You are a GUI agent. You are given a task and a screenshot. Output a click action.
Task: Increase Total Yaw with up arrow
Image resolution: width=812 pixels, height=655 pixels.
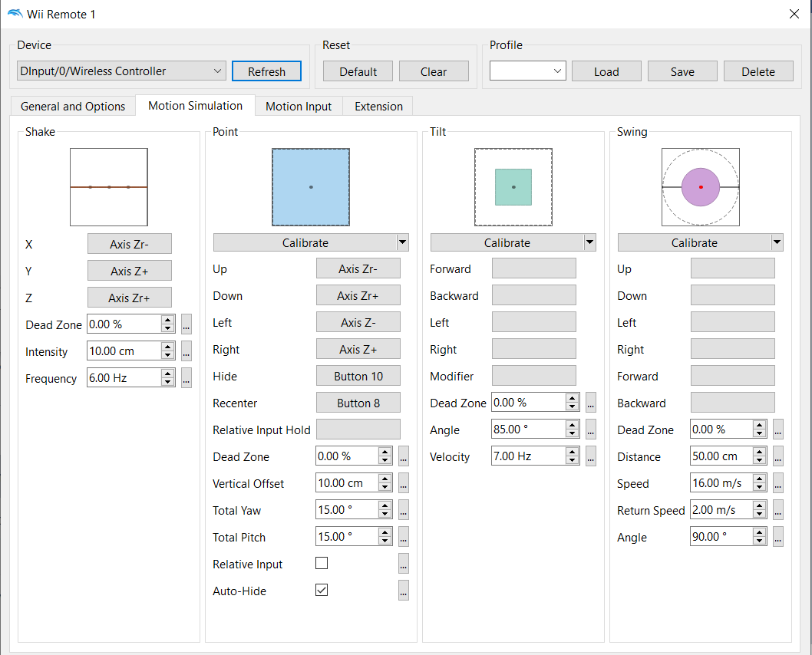point(385,505)
